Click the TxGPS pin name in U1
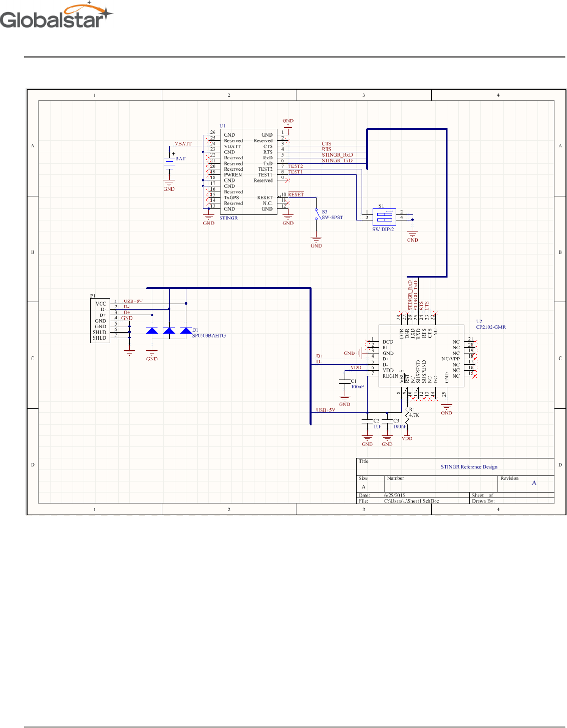Viewport: 567px width, 728px height. (x=231, y=197)
